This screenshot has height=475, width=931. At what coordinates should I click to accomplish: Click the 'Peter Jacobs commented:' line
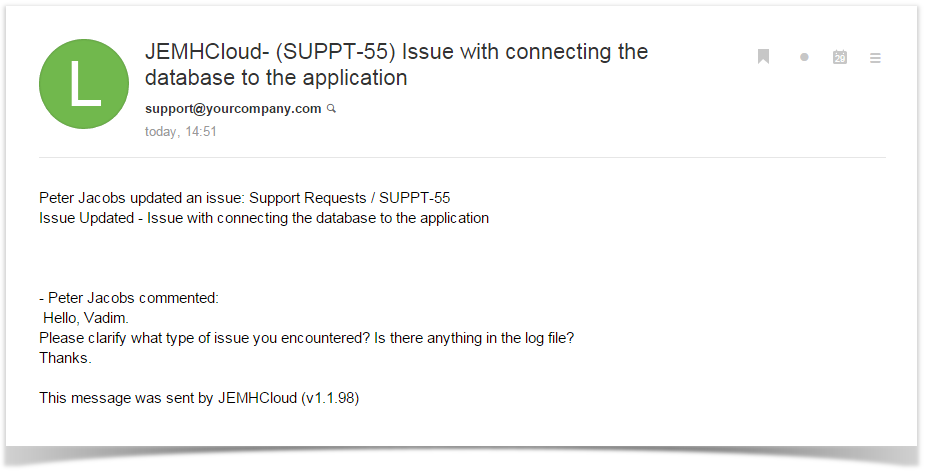(x=129, y=297)
